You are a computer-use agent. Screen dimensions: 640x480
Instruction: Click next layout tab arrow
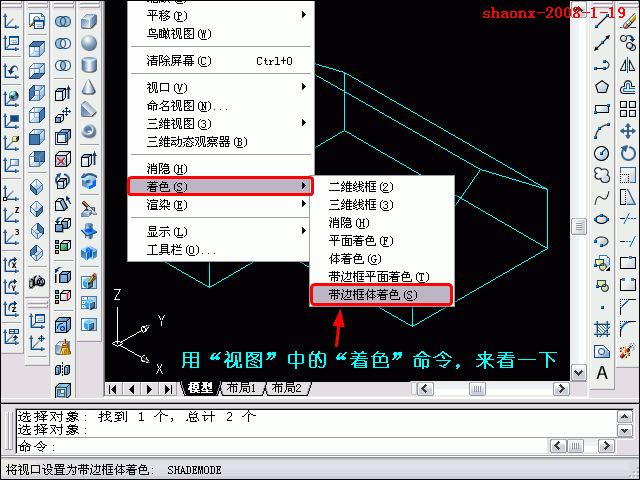(x=150, y=389)
